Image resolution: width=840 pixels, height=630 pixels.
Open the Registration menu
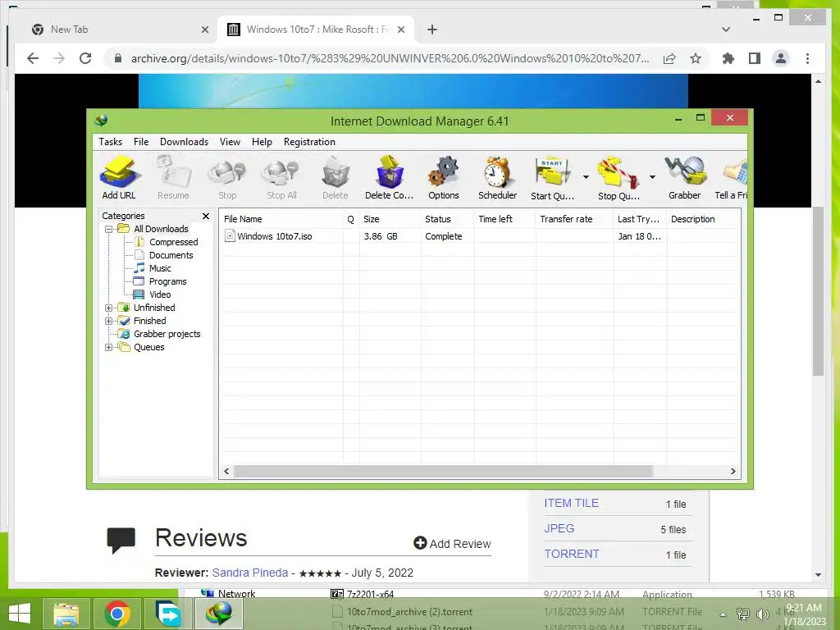click(309, 142)
